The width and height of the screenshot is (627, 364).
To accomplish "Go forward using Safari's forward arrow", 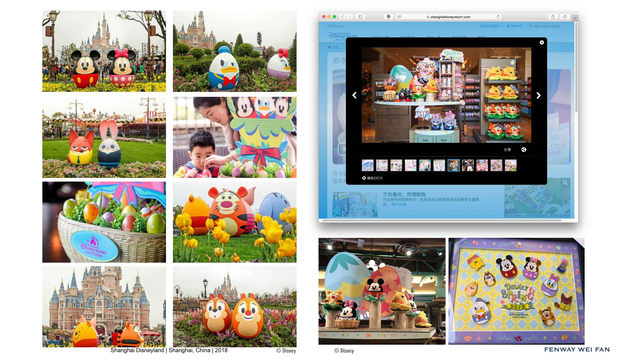I will [x=350, y=17].
